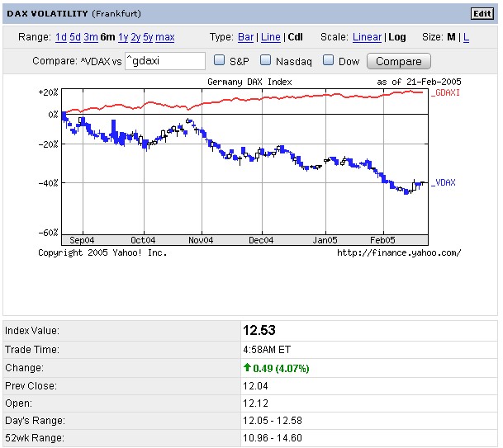Screen dimensions: 503x448
Task: Switch chart type to Line
Action: click(271, 37)
